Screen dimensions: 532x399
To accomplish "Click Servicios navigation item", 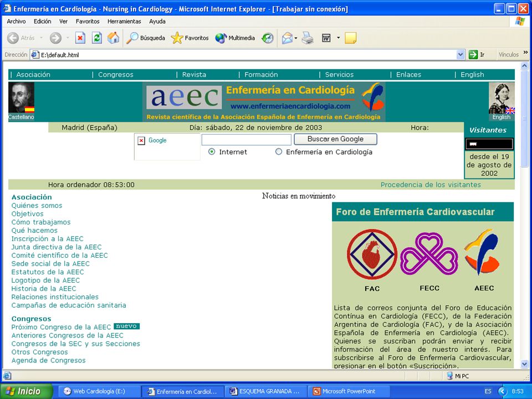I will click(x=339, y=75).
